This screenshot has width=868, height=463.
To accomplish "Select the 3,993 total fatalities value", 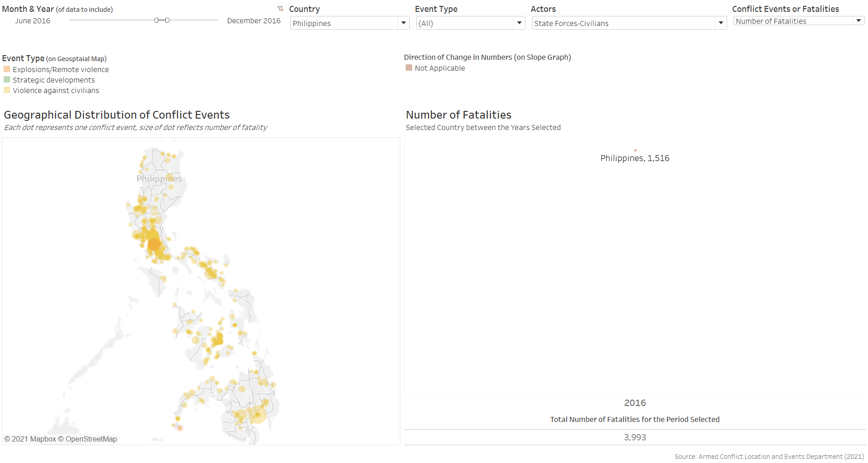I will pos(635,437).
